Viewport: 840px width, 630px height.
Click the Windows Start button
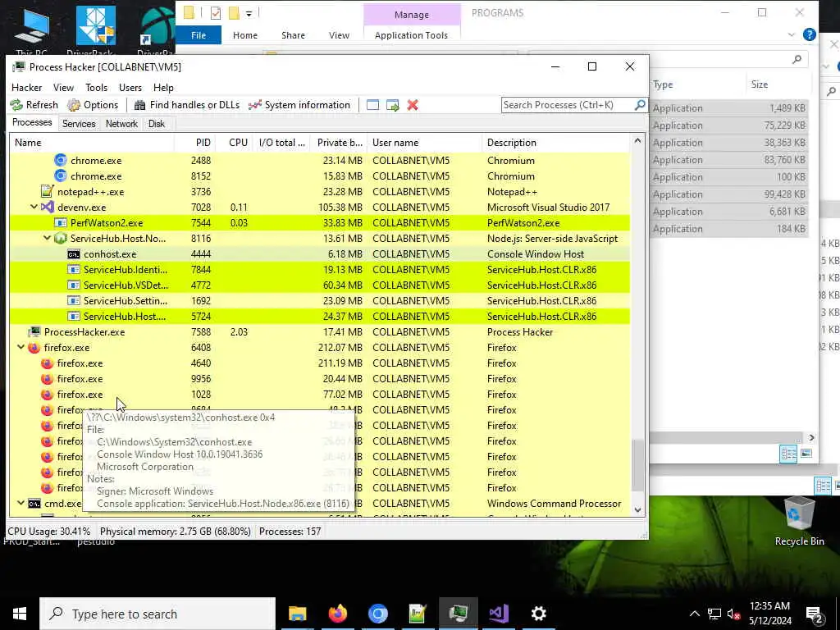(20, 614)
